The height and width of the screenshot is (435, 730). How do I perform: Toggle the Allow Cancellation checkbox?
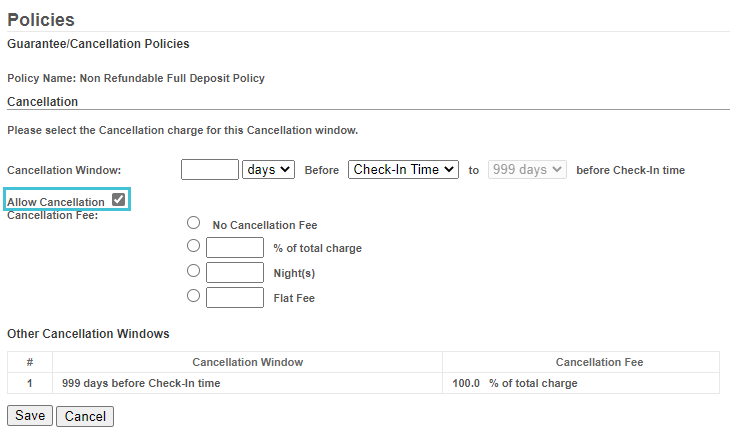click(118, 200)
